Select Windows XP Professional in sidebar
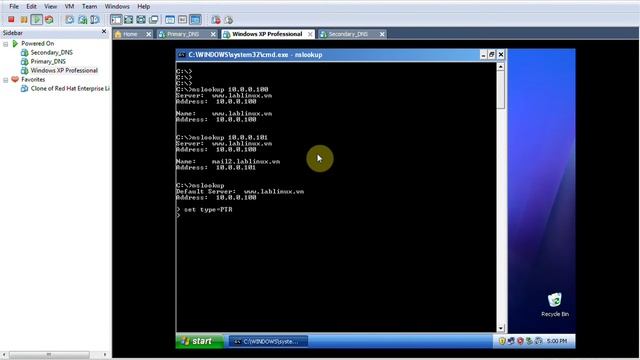 64,70
